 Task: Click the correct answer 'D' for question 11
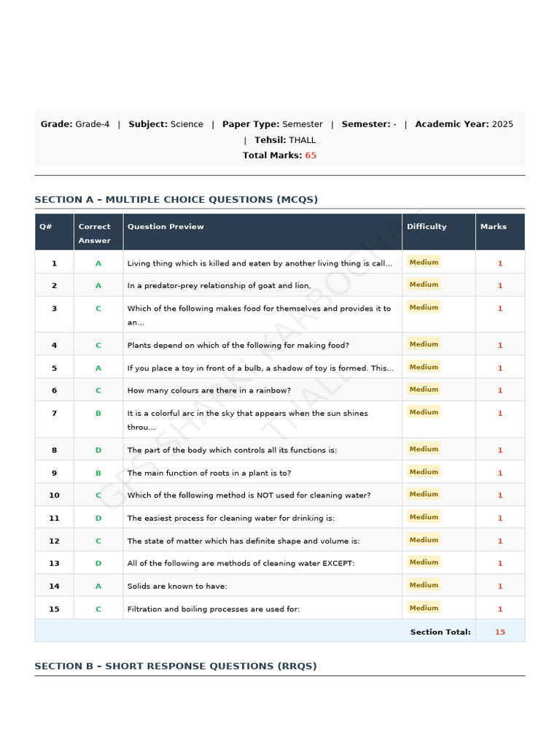[x=98, y=518]
